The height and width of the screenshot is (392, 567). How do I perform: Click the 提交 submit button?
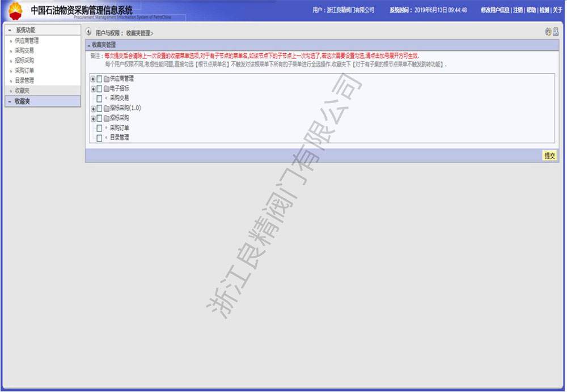tap(549, 156)
